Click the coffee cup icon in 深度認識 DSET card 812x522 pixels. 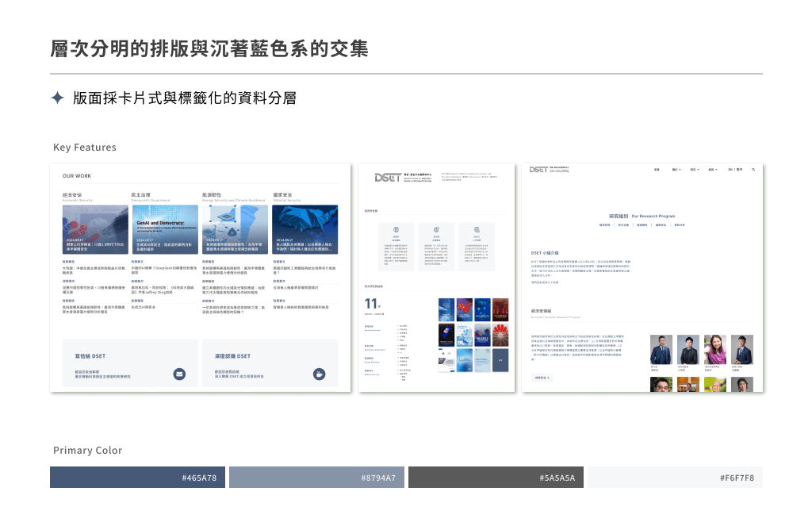tap(319, 374)
